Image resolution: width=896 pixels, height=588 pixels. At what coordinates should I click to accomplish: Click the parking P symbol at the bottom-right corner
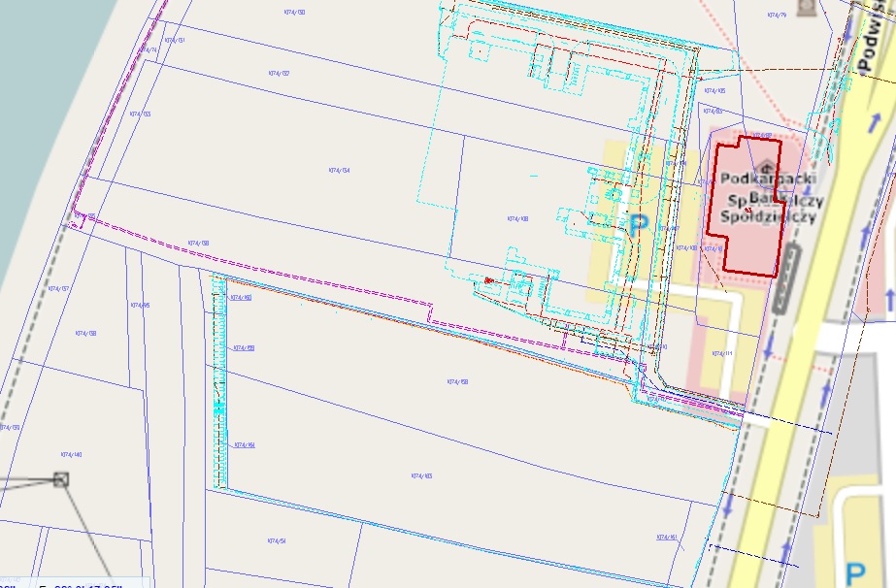[x=855, y=574]
